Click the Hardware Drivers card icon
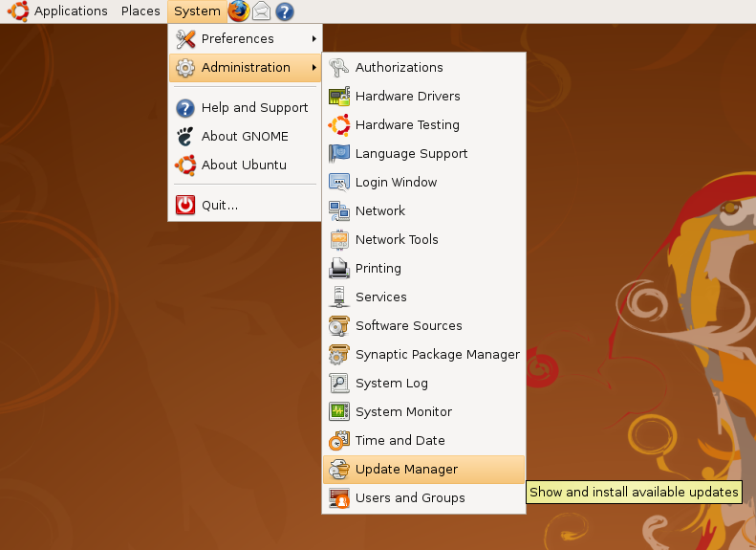 [339, 96]
